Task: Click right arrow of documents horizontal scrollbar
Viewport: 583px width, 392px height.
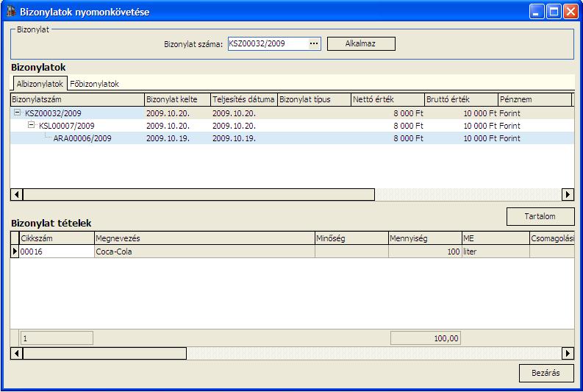Action: 568,194
